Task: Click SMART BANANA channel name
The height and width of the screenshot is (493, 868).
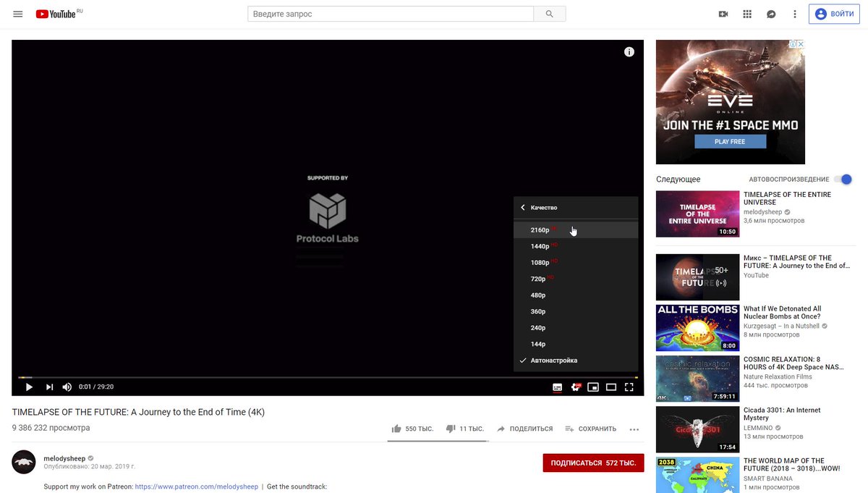Action: point(768,478)
